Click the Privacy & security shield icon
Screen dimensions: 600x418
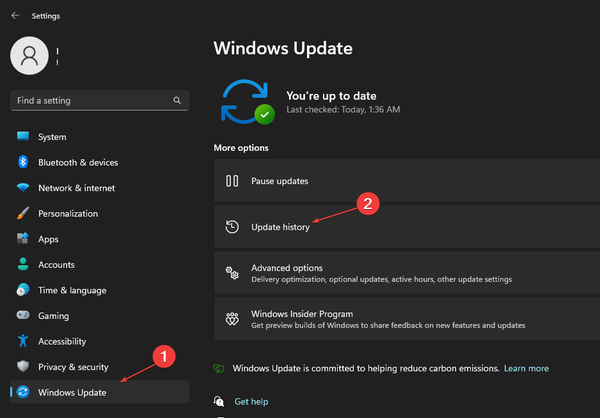[x=22, y=366]
